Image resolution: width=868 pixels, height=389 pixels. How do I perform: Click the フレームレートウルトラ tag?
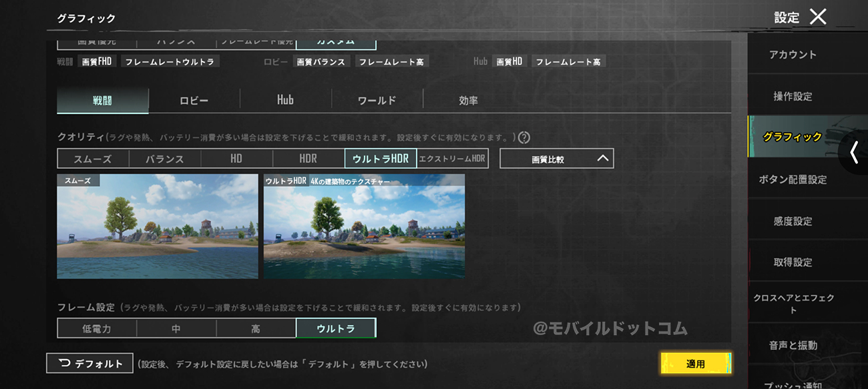point(170,61)
